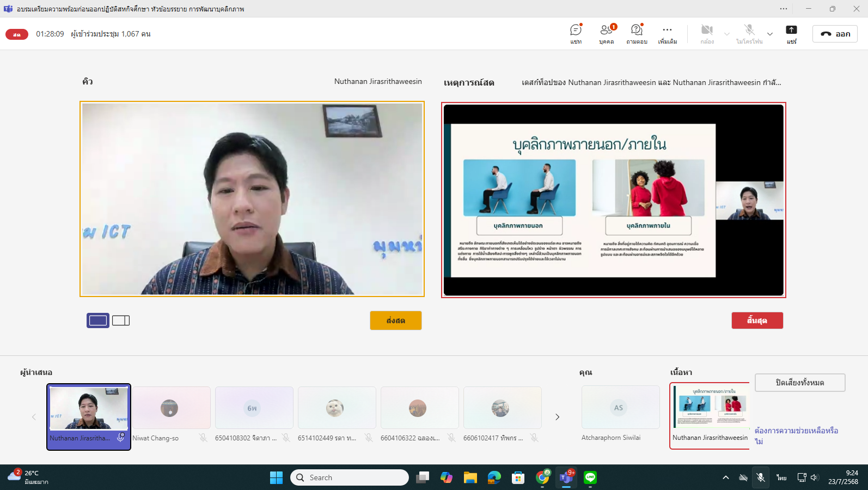Open Microsoft Teams from the taskbar
This screenshot has height=490, width=868.
pyautogui.click(x=566, y=477)
